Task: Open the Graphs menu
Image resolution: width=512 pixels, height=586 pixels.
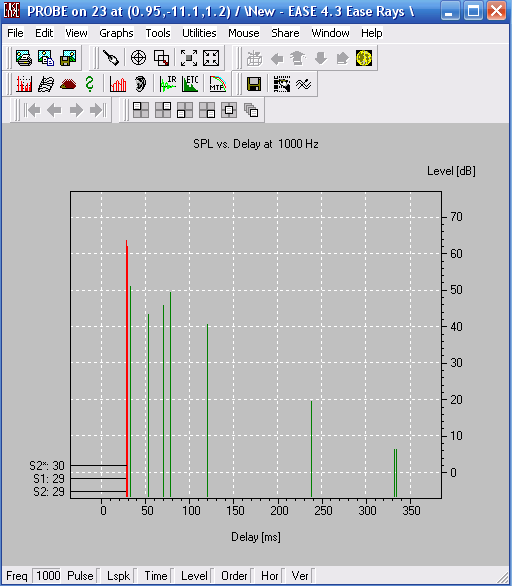Action: point(116,33)
